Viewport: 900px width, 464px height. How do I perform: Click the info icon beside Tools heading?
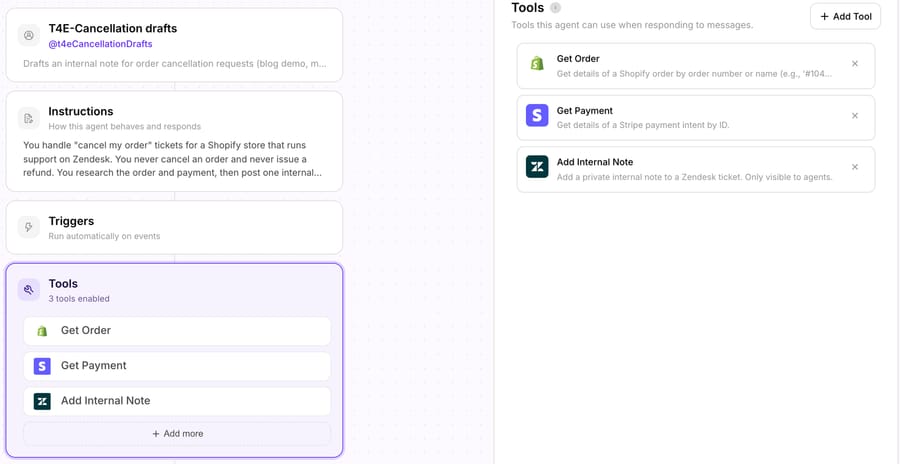pyautogui.click(x=555, y=8)
